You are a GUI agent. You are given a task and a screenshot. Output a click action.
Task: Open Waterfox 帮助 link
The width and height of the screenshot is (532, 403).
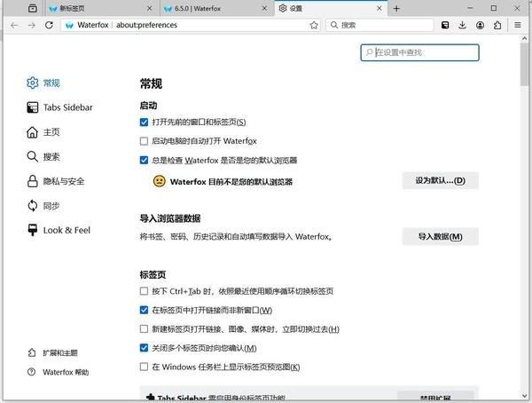[58, 372]
